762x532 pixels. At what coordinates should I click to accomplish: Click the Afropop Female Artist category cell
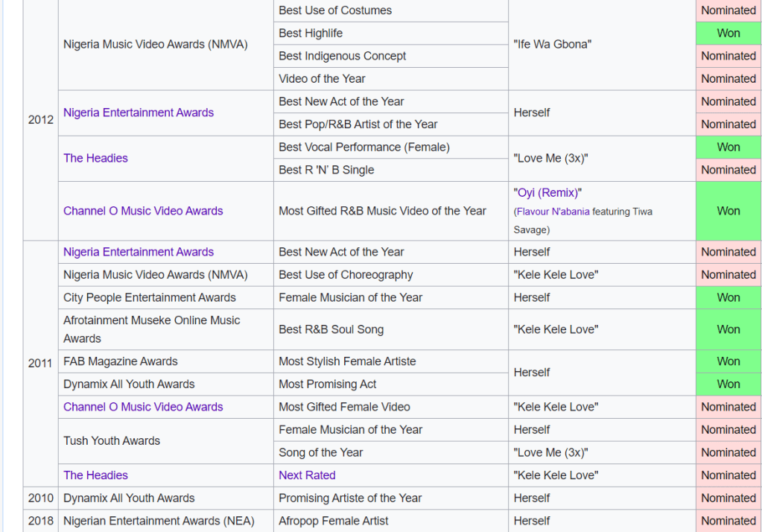tap(334, 521)
